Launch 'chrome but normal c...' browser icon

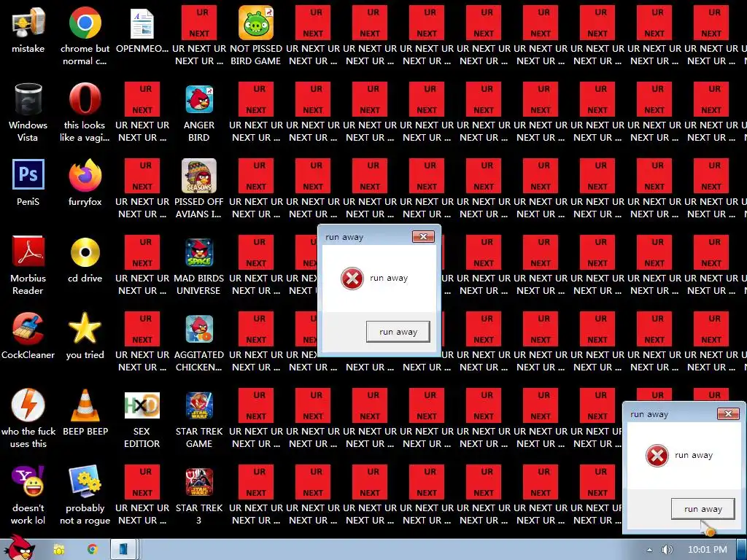[x=85, y=23]
